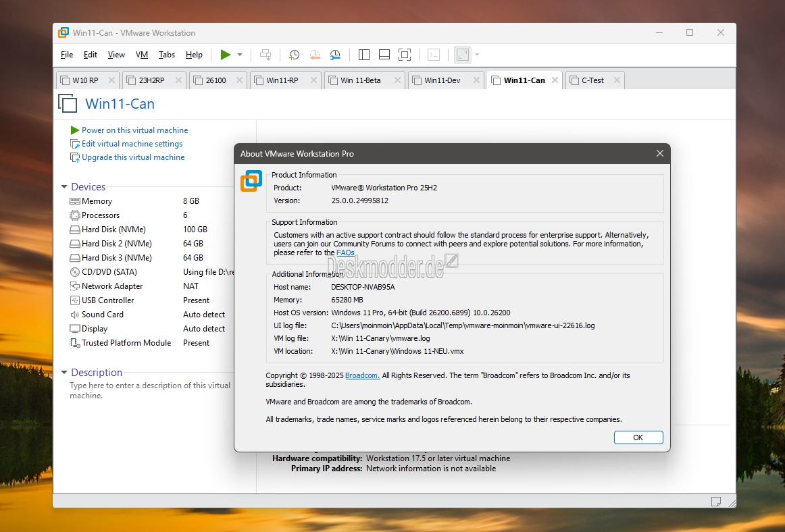This screenshot has height=532, width=785.
Task: Click Edit virtual machine settings link
Action: point(132,144)
